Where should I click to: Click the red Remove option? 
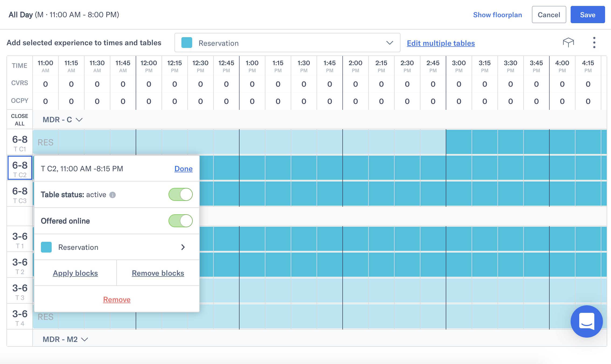[x=117, y=299]
